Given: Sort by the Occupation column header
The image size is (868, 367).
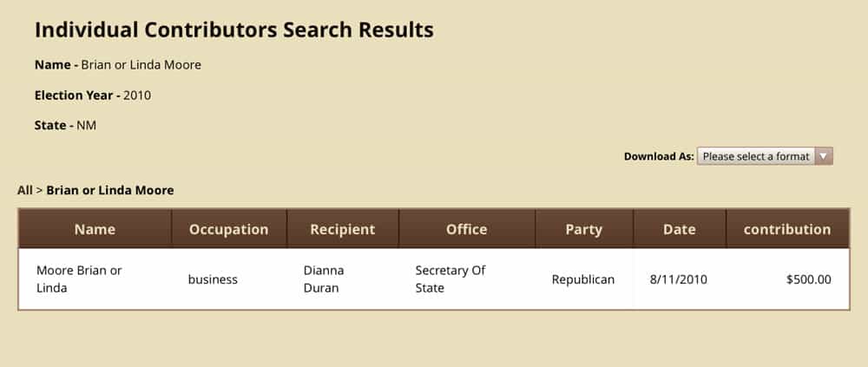Looking at the screenshot, I should (228, 230).
